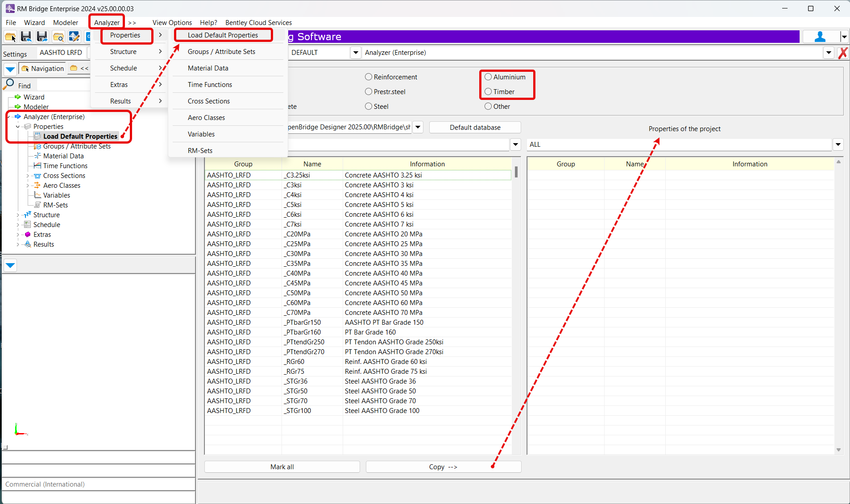Choose RM-Sets in the Analyzer submenu
The image size is (850, 504).
click(x=200, y=151)
